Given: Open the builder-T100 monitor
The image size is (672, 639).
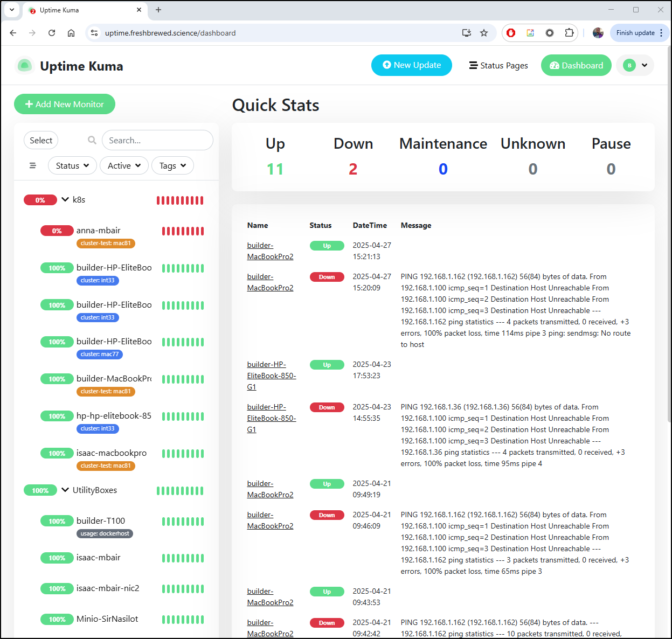Looking at the screenshot, I should point(101,520).
